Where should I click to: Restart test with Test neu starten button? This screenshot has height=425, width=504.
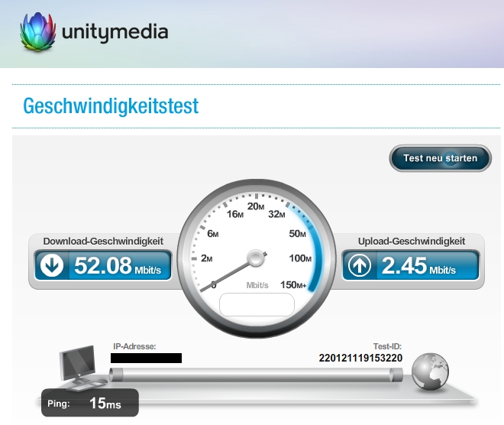click(x=440, y=158)
